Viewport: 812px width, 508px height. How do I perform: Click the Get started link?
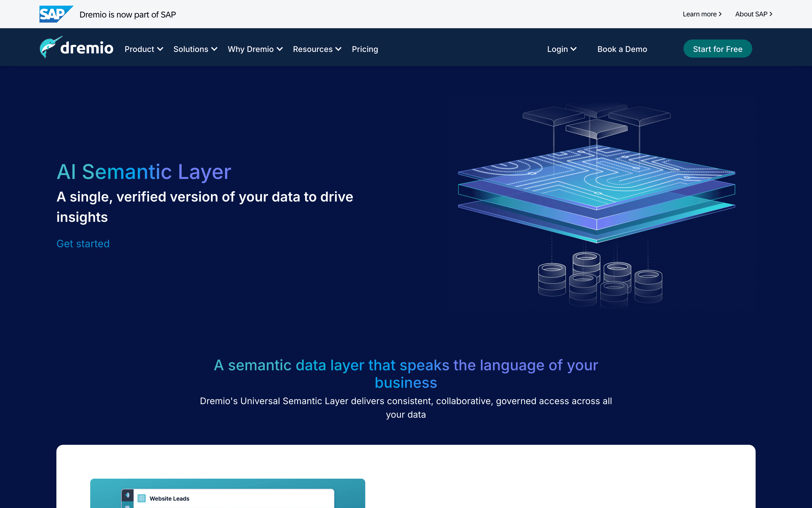(83, 244)
